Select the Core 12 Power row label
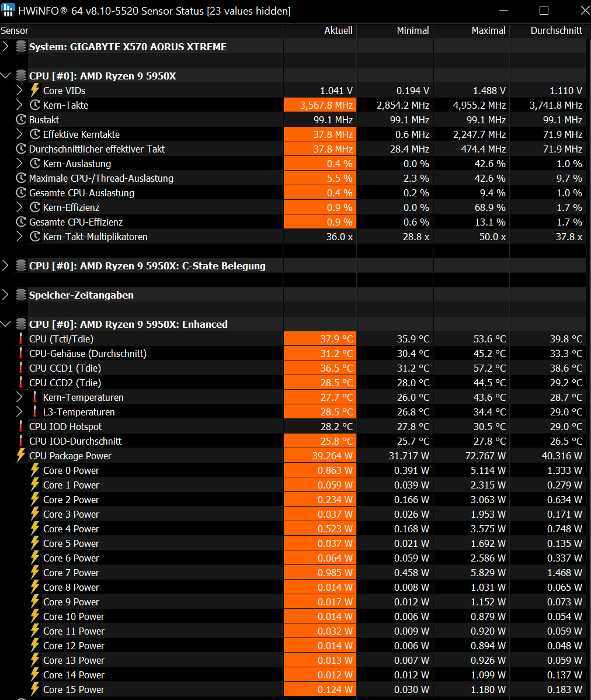 tap(74, 646)
